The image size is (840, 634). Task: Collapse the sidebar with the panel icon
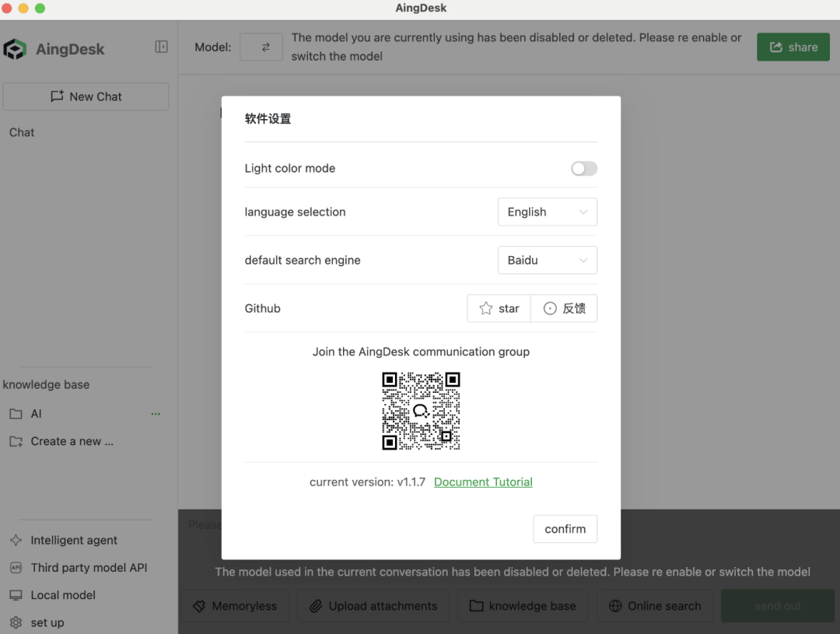coord(161,47)
